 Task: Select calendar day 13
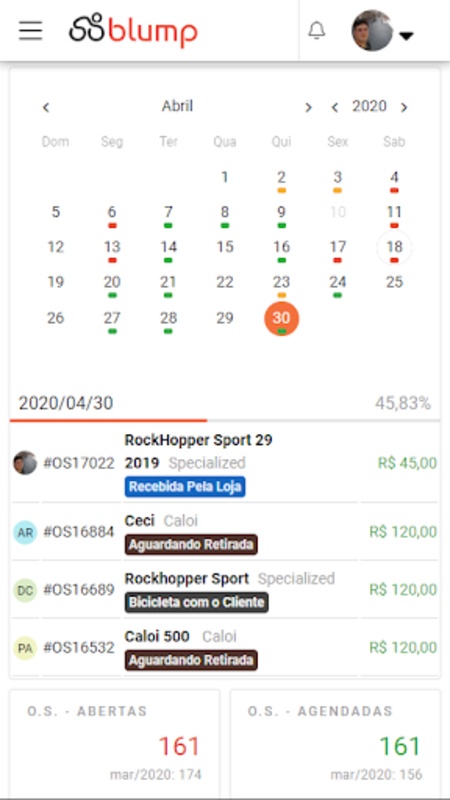pyautogui.click(x=112, y=248)
